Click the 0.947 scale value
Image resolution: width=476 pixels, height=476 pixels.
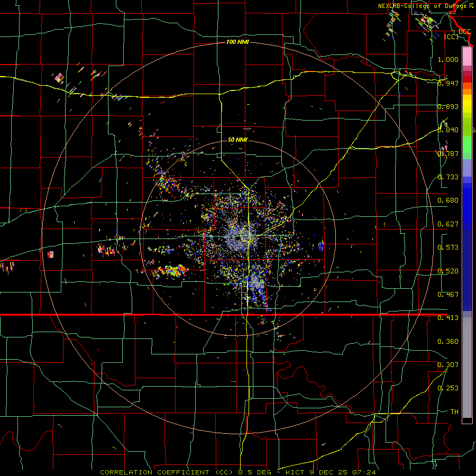click(x=448, y=83)
